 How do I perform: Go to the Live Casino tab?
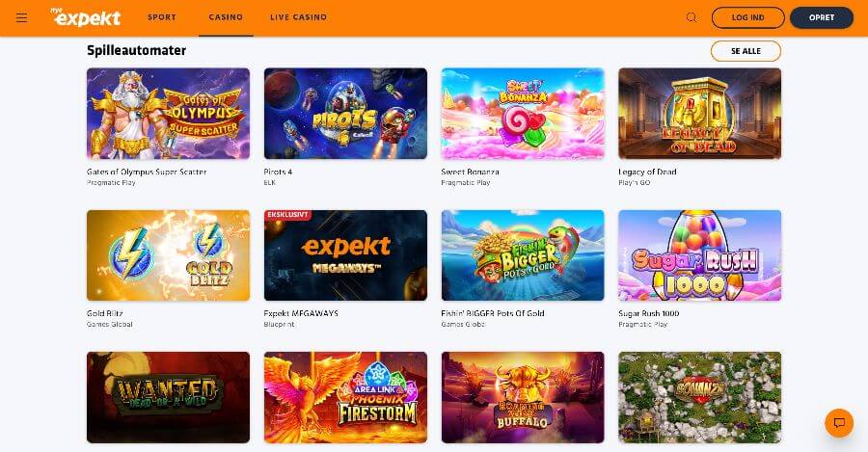298,17
